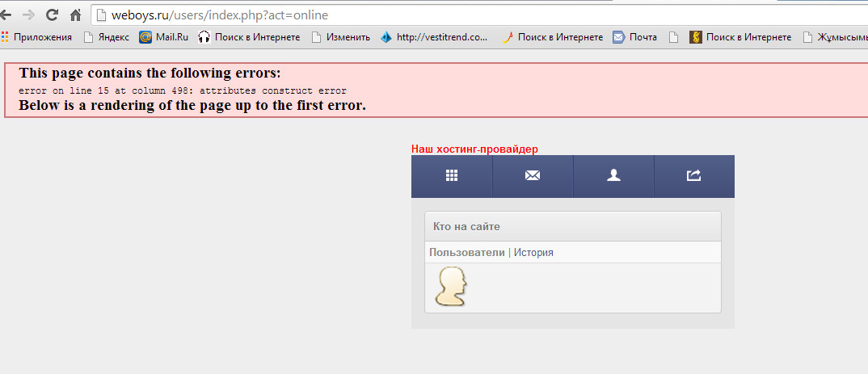This screenshot has width=868, height=374.
Task: Open the Яндекс bookmark
Action: 107,37
